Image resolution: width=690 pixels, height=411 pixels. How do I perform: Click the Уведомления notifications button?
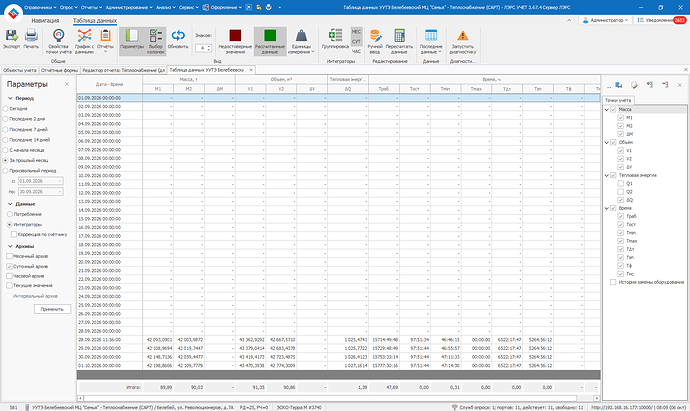pyautogui.click(x=660, y=20)
